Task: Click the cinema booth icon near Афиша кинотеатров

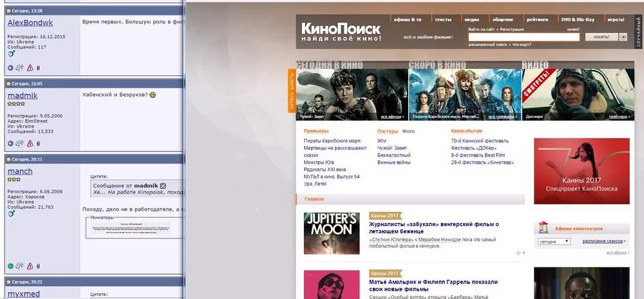Action: coord(544,227)
